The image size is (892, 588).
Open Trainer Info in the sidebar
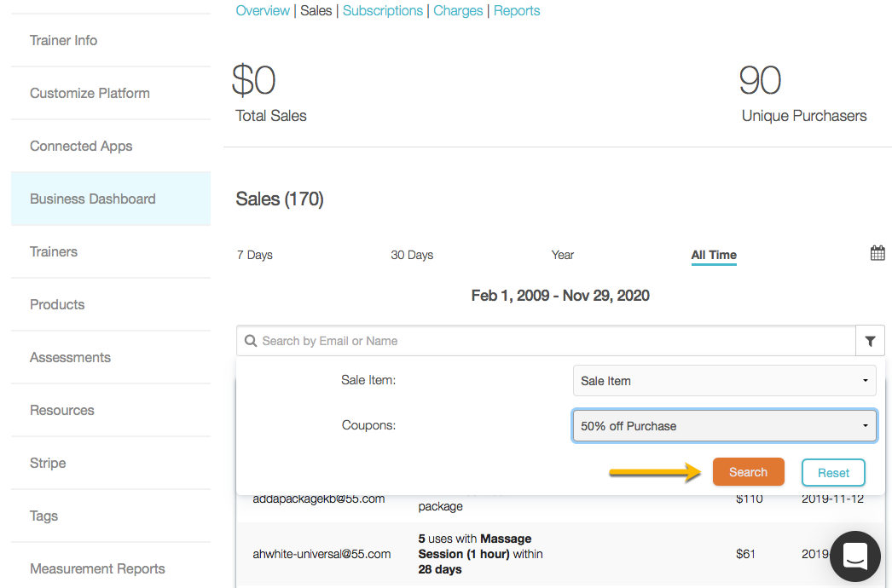click(x=64, y=40)
